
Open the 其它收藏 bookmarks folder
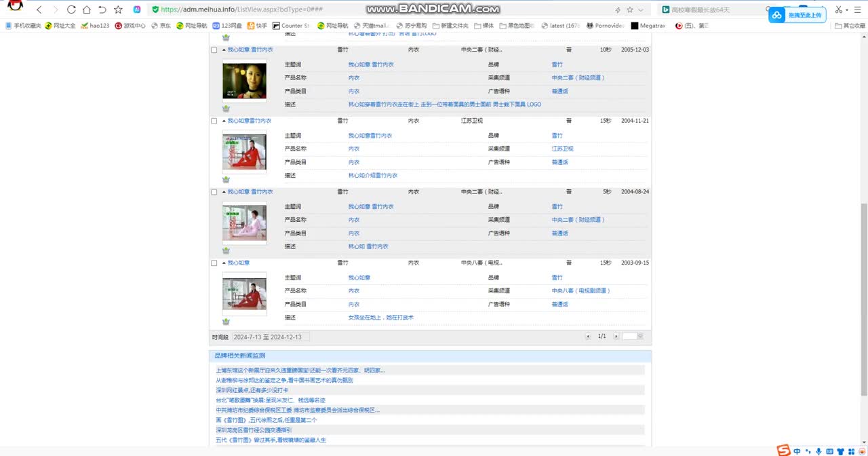850,26
